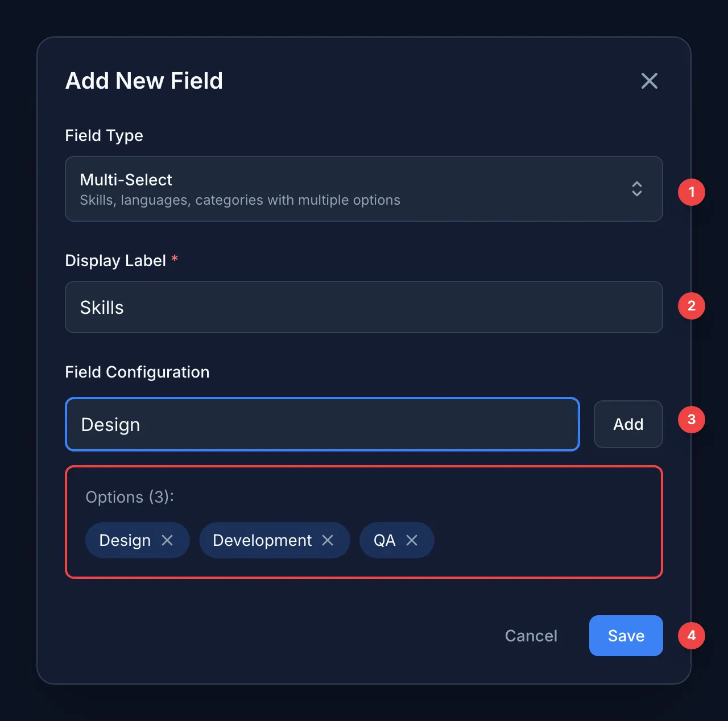Click the Add New Field dialog title
The height and width of the screenshot is (721, 728).
pos(144,81)
